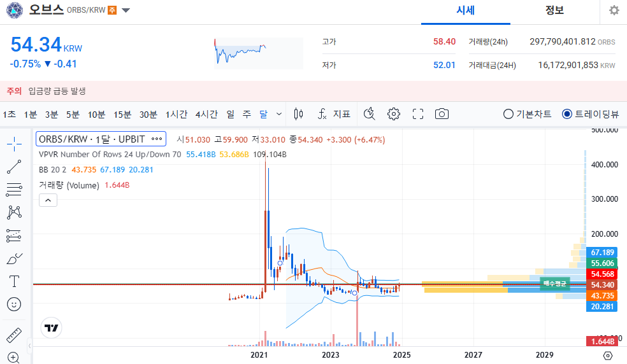Click the 16,172,901,853 KRW trade amount
The image size is (627, 364).
(x=577, y=65)
